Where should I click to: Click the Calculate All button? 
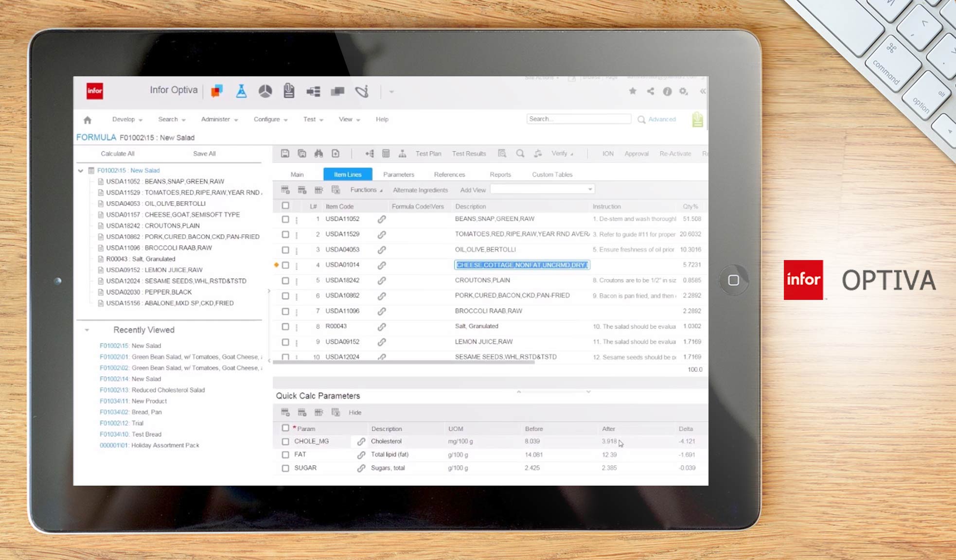[x=117, y=153]
